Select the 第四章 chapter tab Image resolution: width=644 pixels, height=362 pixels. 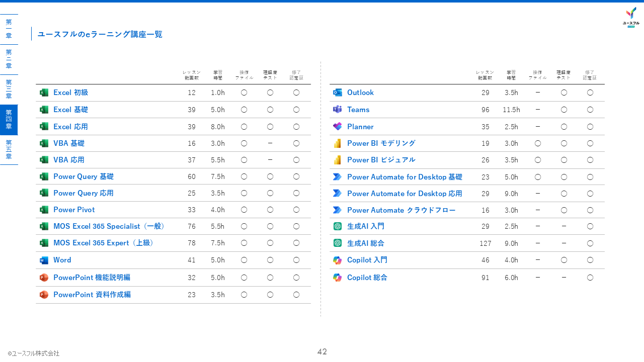pos(9,120)
